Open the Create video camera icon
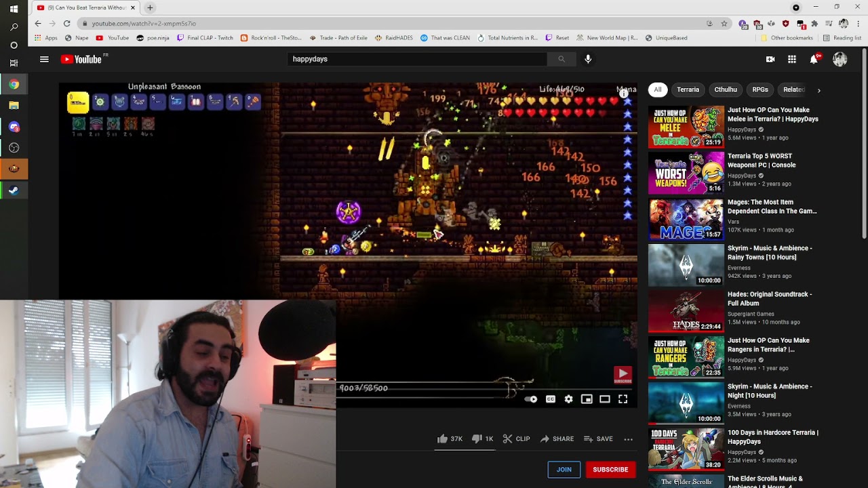Screen dimensions: 868x488 coord(770,59)
